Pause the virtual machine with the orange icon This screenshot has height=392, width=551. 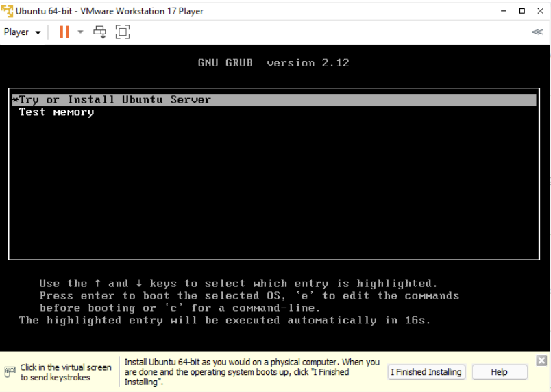[64, 32]
